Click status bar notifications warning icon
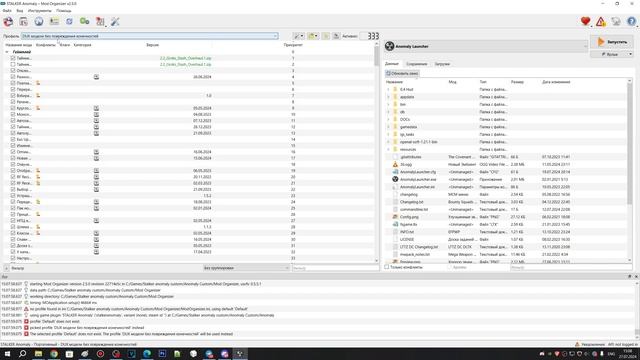 [577, 344]
